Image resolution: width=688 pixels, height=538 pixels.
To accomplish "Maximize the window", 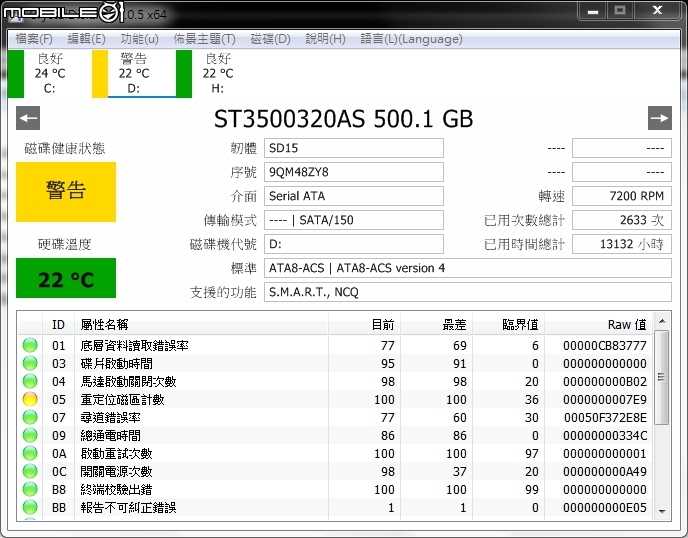I will pos(620,11).
